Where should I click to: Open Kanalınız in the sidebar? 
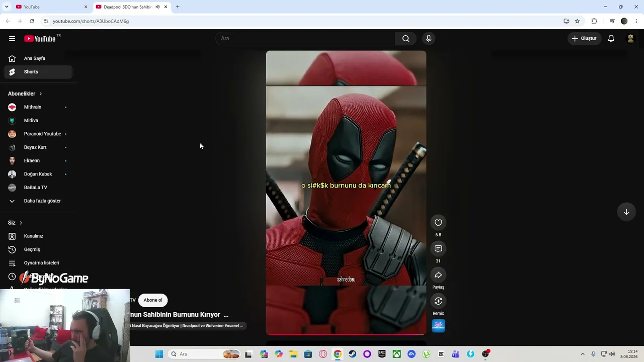38,236
